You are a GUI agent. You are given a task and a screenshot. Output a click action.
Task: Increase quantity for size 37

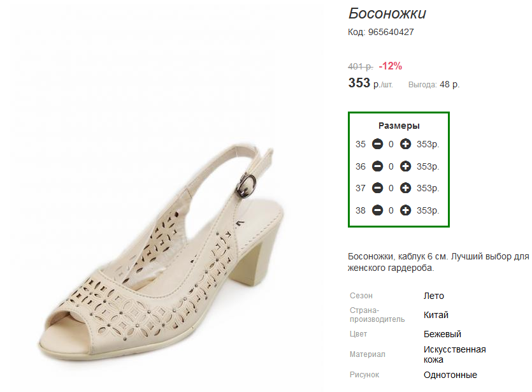pyautogui.click(x=405, y=188)
